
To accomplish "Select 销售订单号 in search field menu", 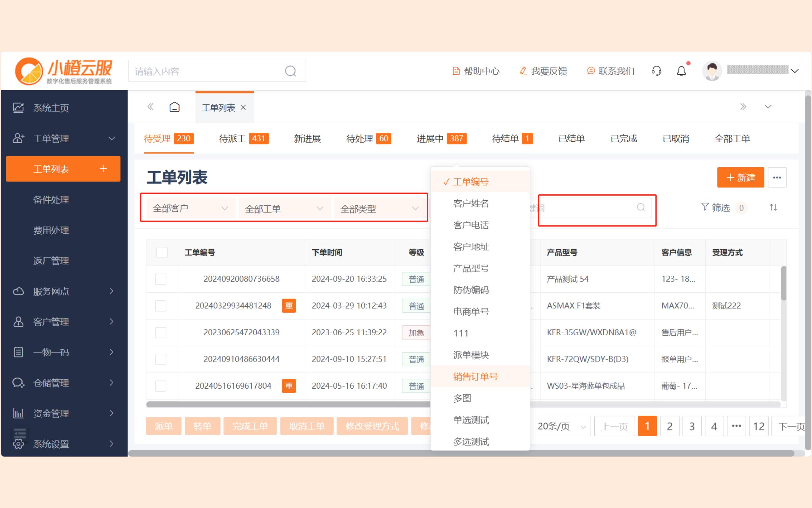I will (x=480, y=376).
